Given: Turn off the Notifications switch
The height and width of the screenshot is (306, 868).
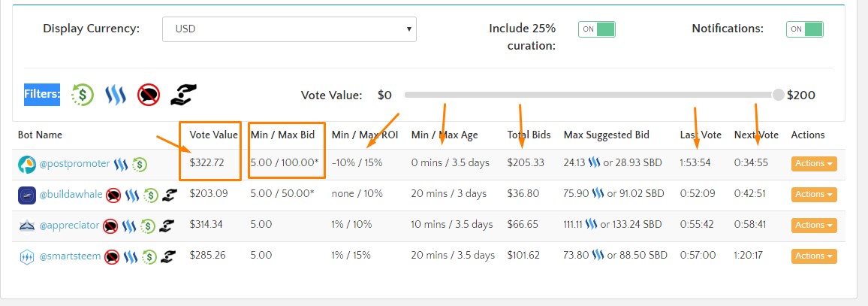Looking at the screenshot, I should pyautogui.click(x=805, y=29).
